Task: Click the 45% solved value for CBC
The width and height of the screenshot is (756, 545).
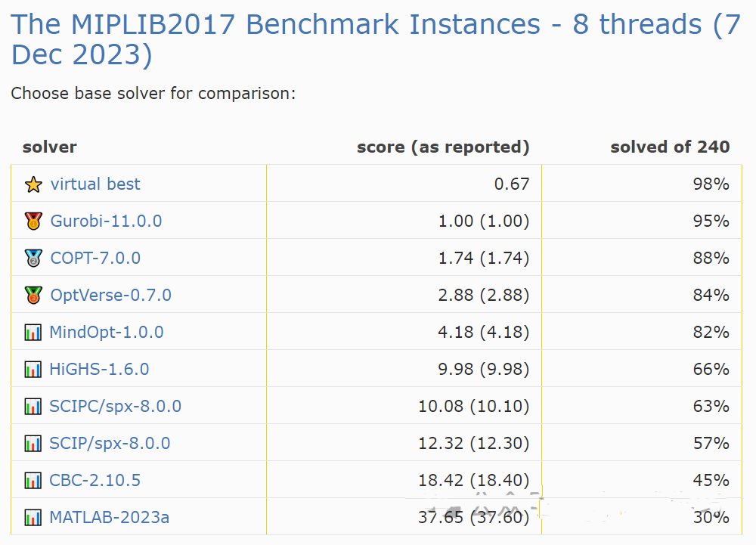Action: [711, 481]
